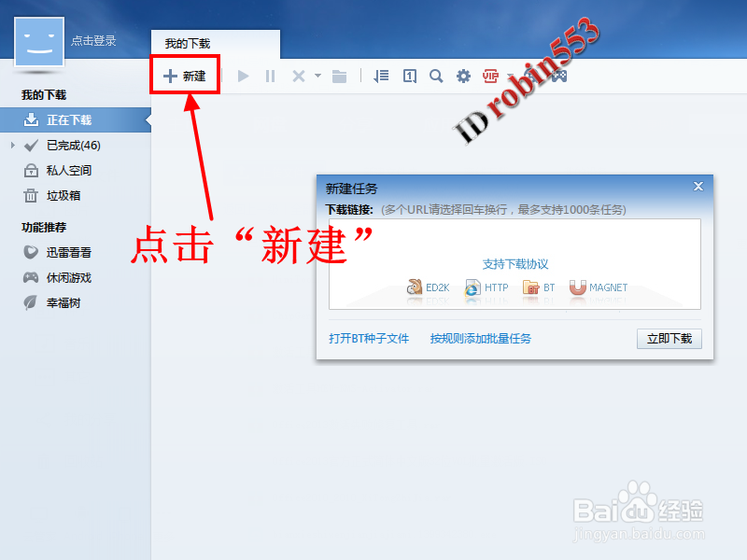The image size is (747, 560).
Task: Expand the 已完成 tree arrow
Action: [x=13, y=146]
